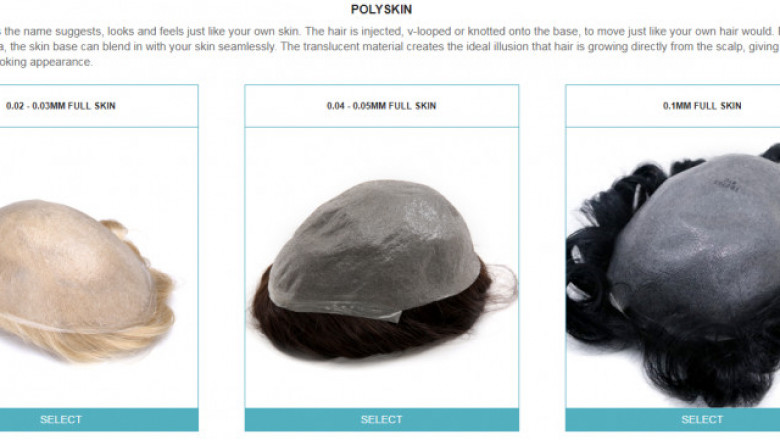The image size is (780, 440).
Task: Click the gray translucent base in middle product
Action: pyautogui.click(x=373, y=246)
